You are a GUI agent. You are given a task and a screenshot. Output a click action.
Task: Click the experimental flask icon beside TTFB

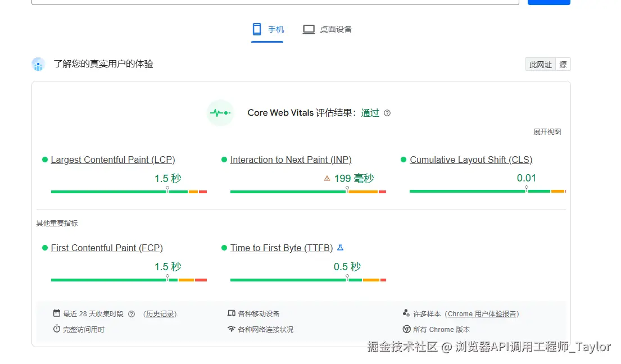point(340,248)
